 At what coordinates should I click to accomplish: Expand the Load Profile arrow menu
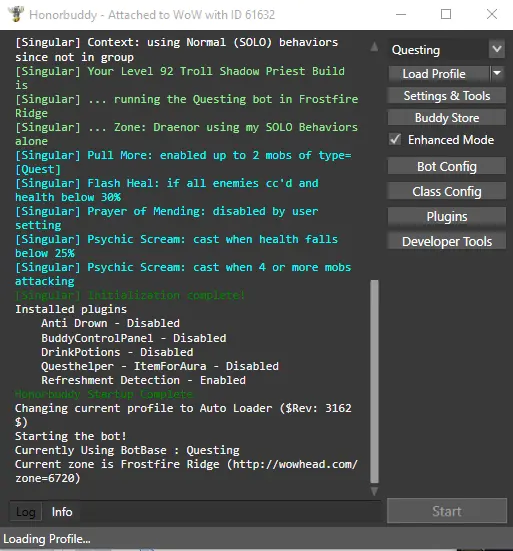tap(497, 74)
